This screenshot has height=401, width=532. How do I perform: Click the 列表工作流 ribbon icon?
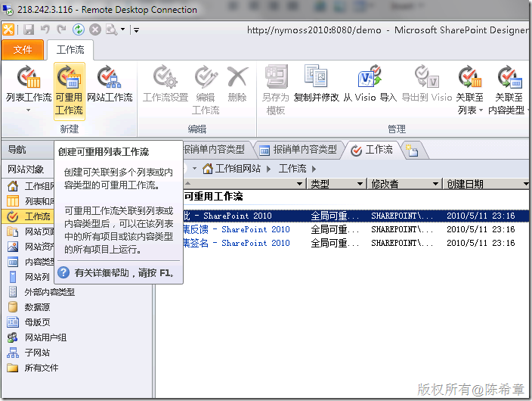point(29,77)
